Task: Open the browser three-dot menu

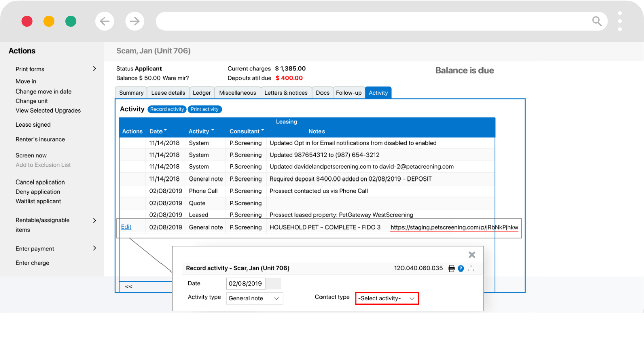Action: [620, 21]
